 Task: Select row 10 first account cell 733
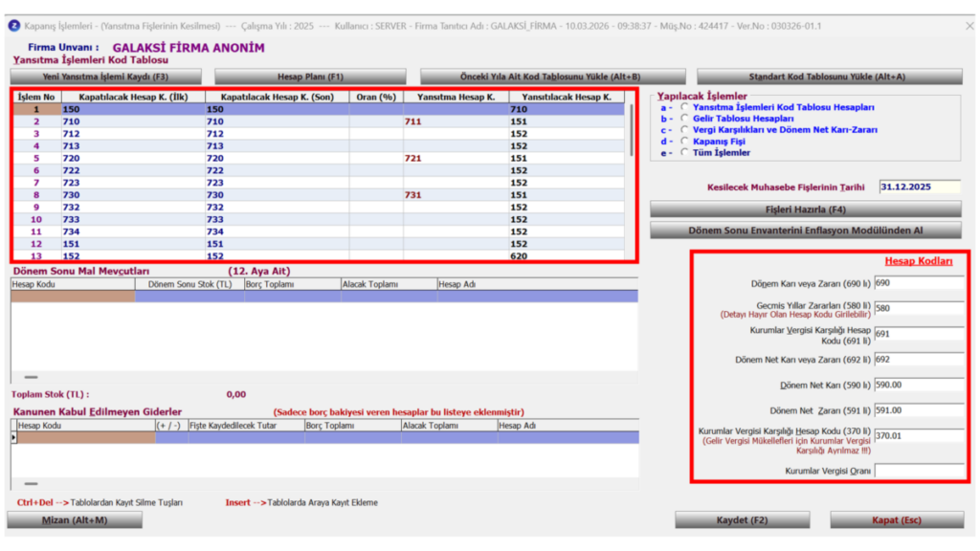[132, 219]
